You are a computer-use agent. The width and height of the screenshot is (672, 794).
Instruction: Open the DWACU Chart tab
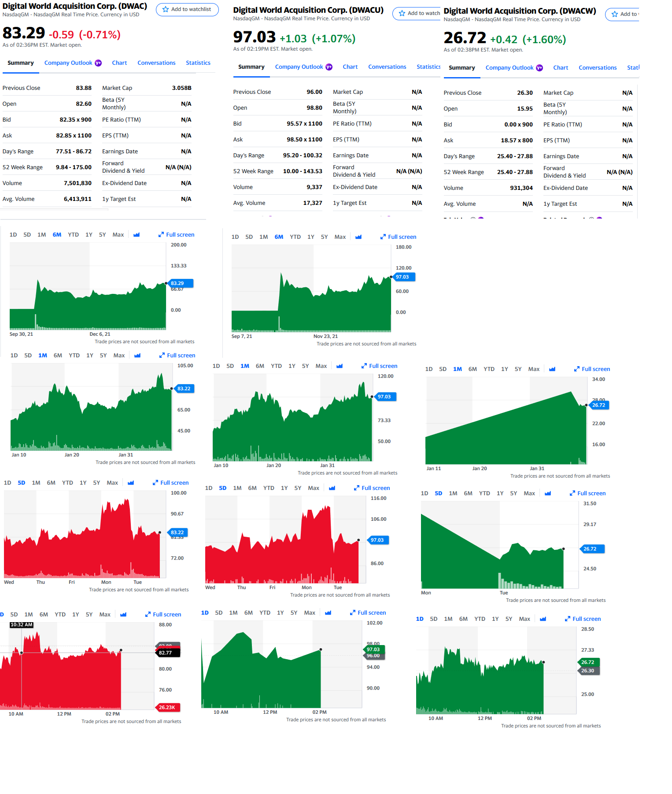tap(350, 67)
